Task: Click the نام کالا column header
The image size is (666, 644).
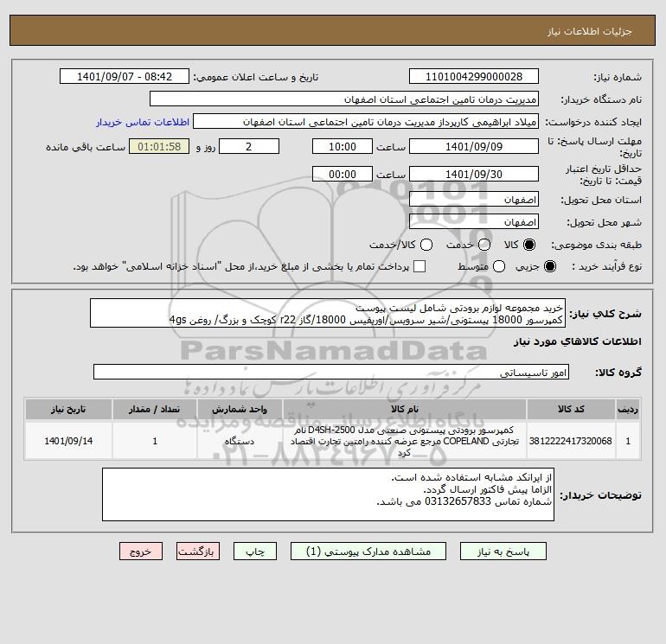Action: point(405,409)
